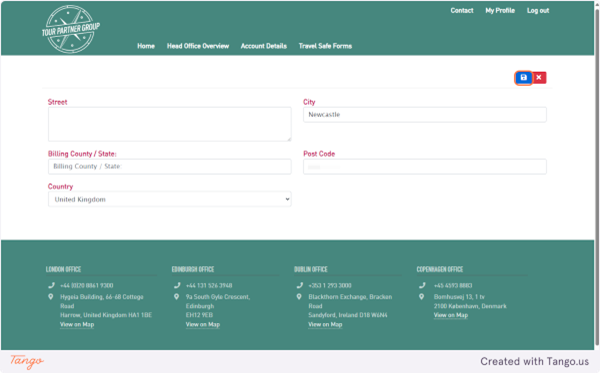Click the London office map pin icon

tap(51, 297)
